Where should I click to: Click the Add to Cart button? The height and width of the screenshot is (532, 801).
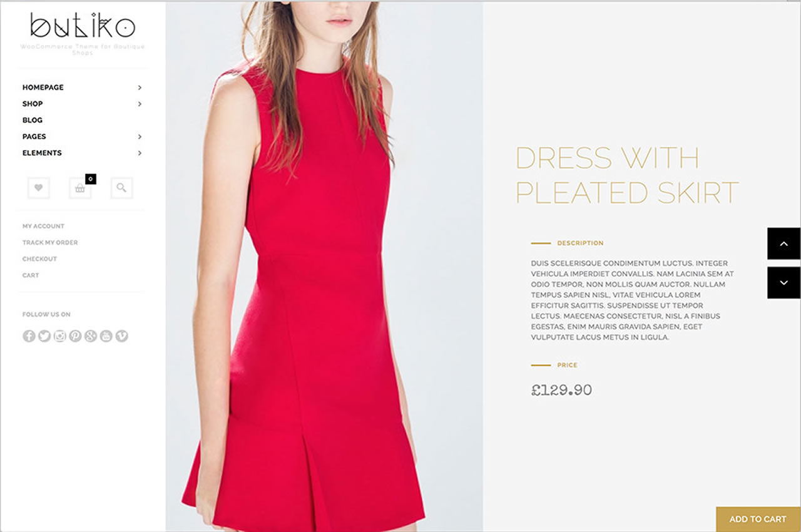[758, 519]
